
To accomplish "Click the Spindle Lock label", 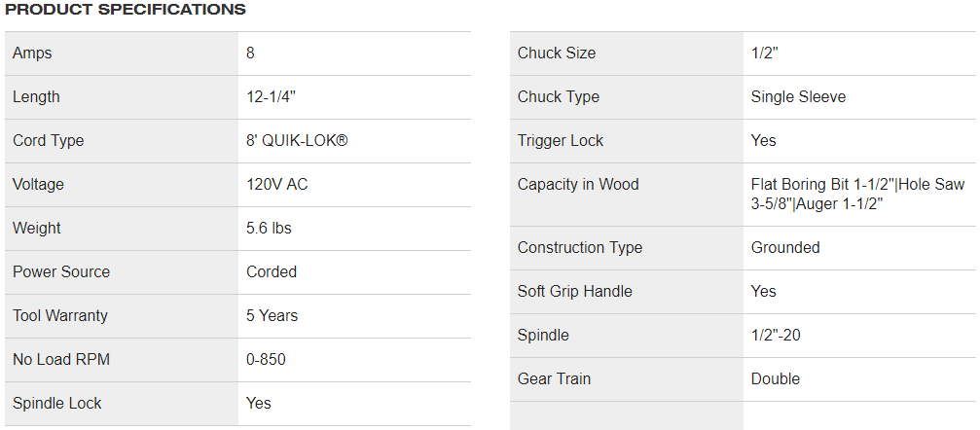I will coord(56,403).
